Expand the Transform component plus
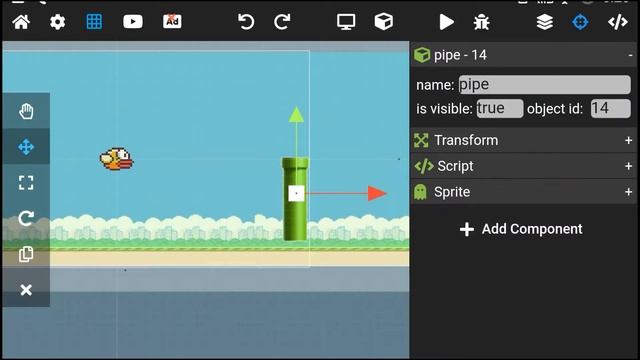The height and width of the screenshot is (360, 640). (629, 140)
